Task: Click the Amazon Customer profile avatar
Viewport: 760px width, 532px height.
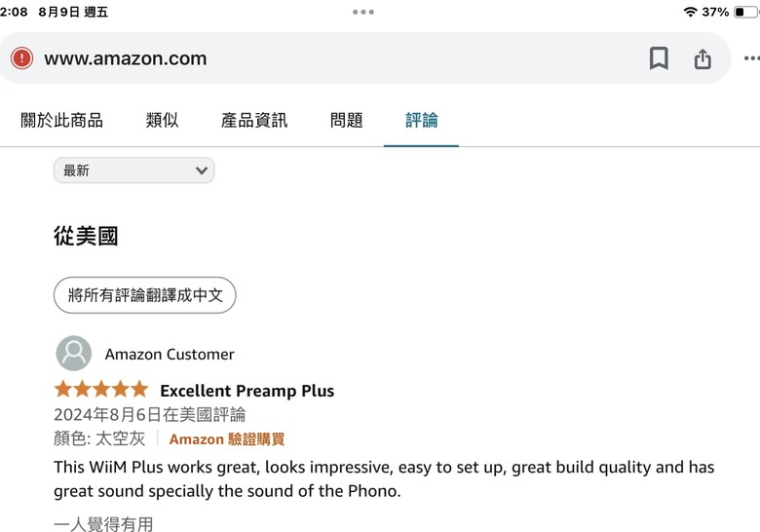Action: [74, 354]
